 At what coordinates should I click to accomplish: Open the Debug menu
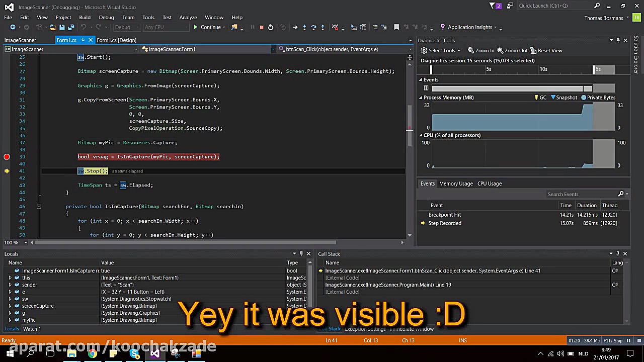(x=106, y=18)
